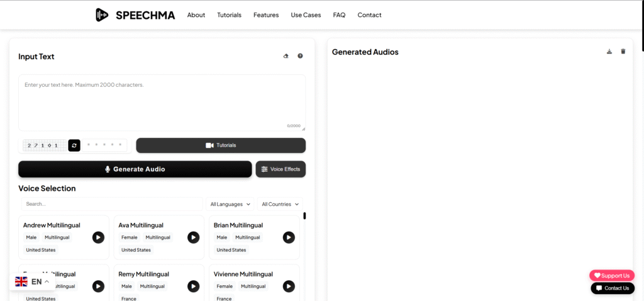The image size is (644, 301).
Task: Play Andrew Multilingual voice preview
Action: pyautogui.click(x=98, y=237)
